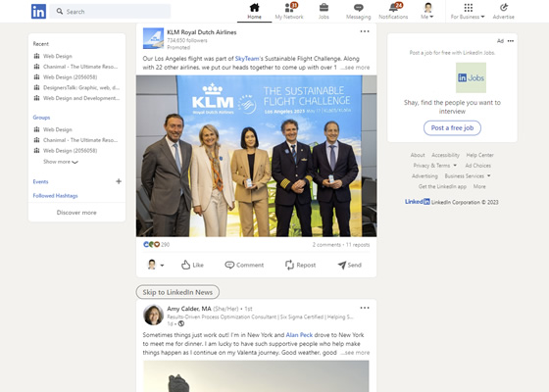Open Amy Calder, MA profile name
The height and width of the screenshot is (392, 549).
189,309
